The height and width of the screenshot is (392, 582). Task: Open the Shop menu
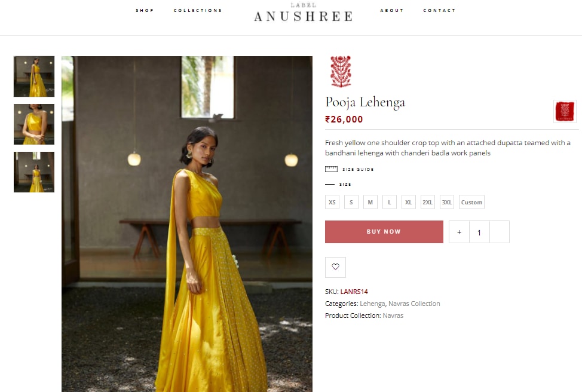145,10
